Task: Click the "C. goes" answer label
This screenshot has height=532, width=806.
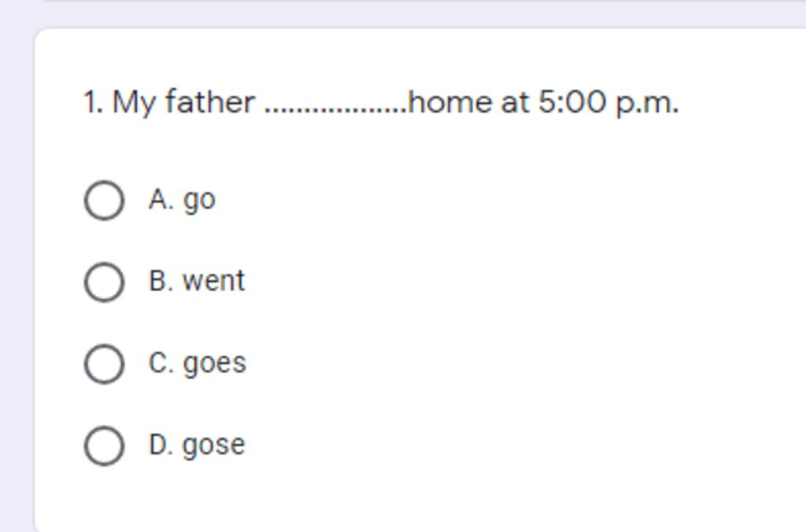Action: click(198, 364)
